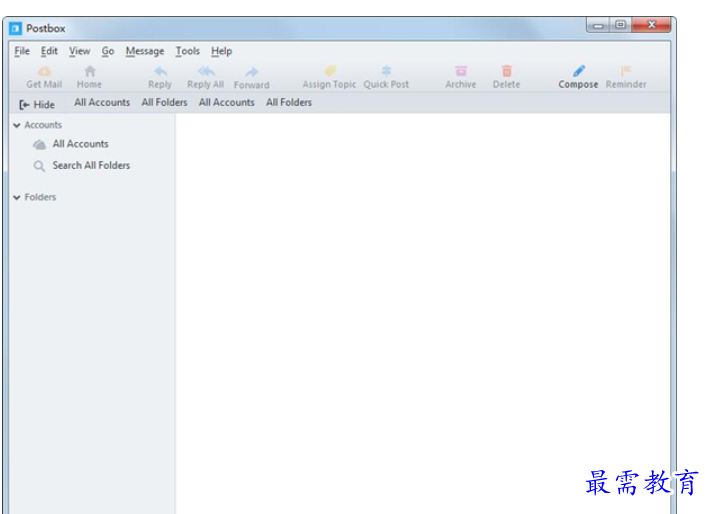The height and width of the screenshot is (514, 707).
Task: Open the View menu
Action: point(79,51)
